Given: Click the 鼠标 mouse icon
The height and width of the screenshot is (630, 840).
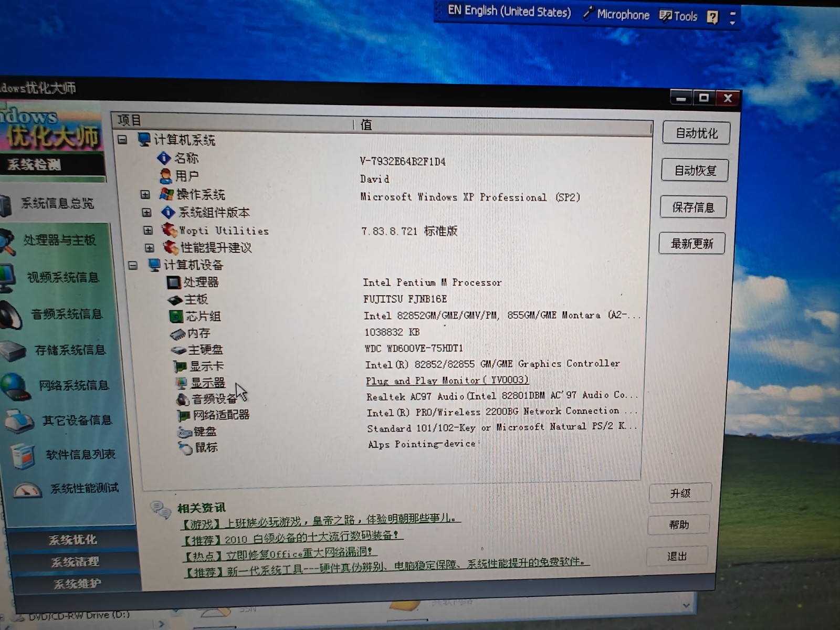Looking at the screenshot, I should point(186,448).
